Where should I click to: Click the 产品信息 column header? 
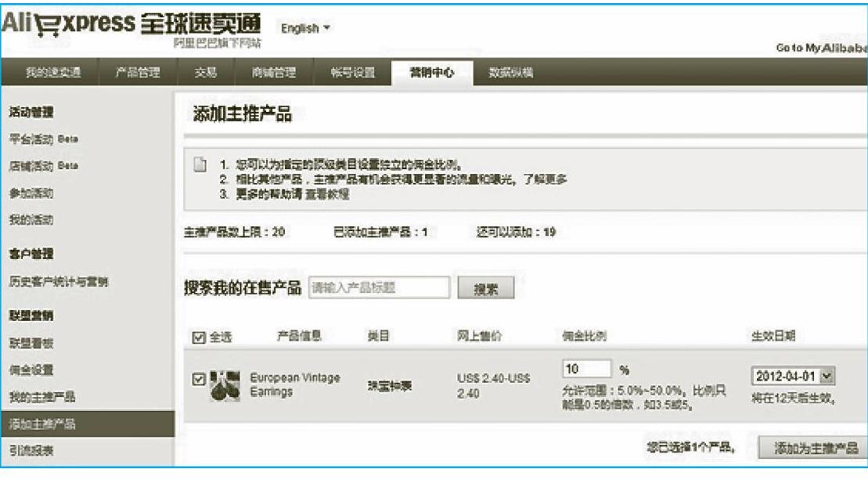(299, 335)
